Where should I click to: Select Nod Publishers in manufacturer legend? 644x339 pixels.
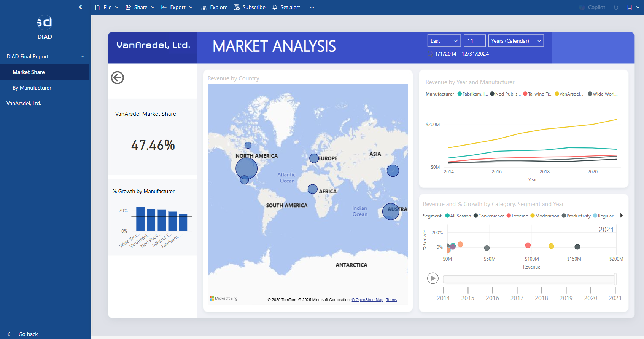[506, 94]
